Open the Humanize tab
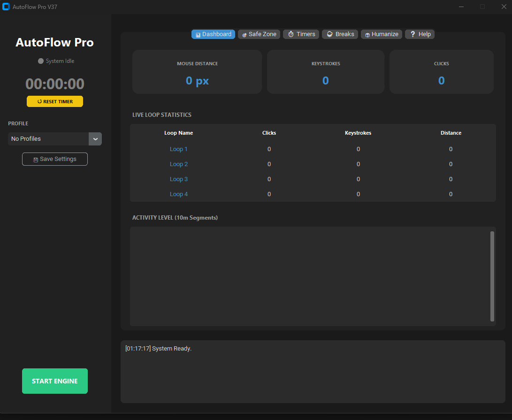This screenshot has height=420, width=512. (x=381, y=34)
